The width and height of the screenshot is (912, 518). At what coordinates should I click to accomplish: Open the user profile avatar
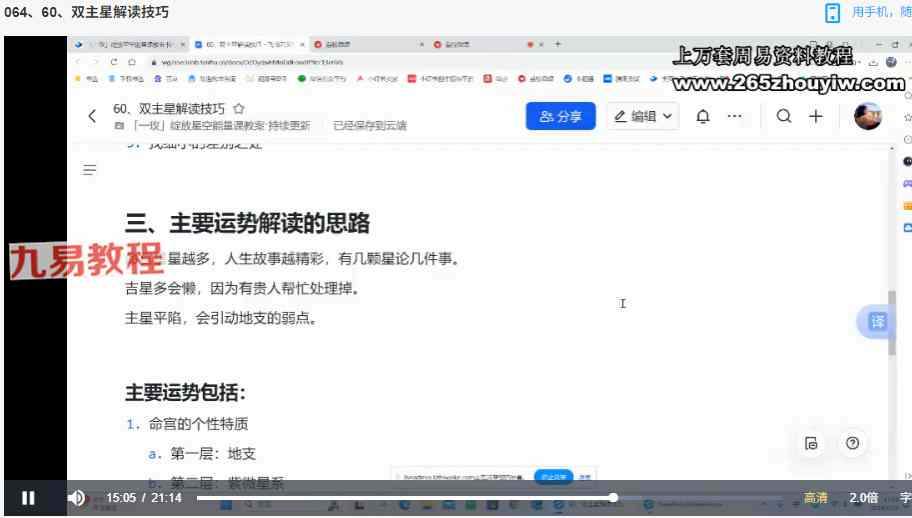click(867, 116)
